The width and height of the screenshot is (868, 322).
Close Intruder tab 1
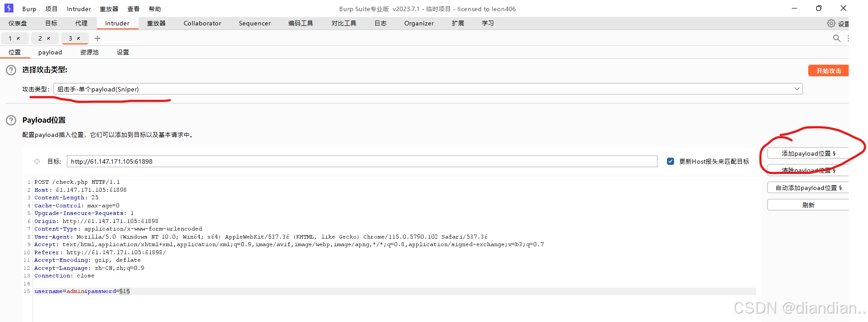click(x=18, y=38)
